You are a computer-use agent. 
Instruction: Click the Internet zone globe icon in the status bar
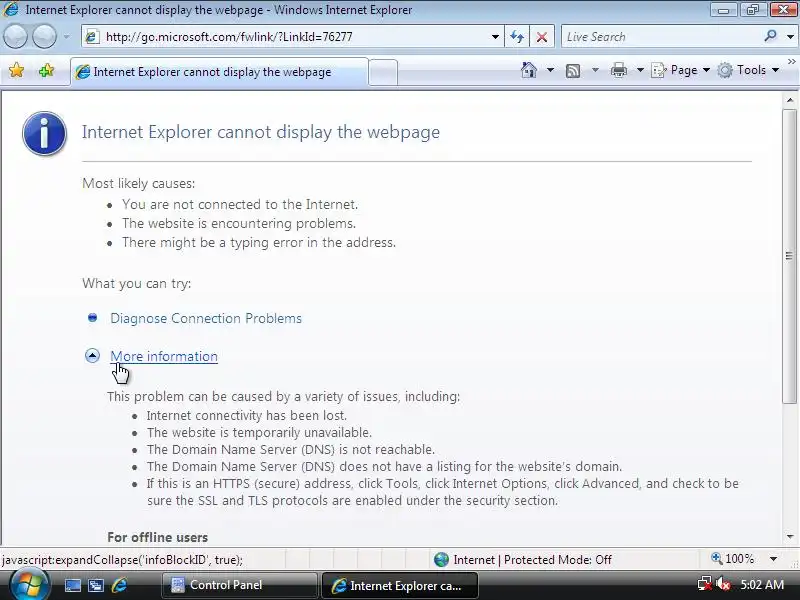441,560
